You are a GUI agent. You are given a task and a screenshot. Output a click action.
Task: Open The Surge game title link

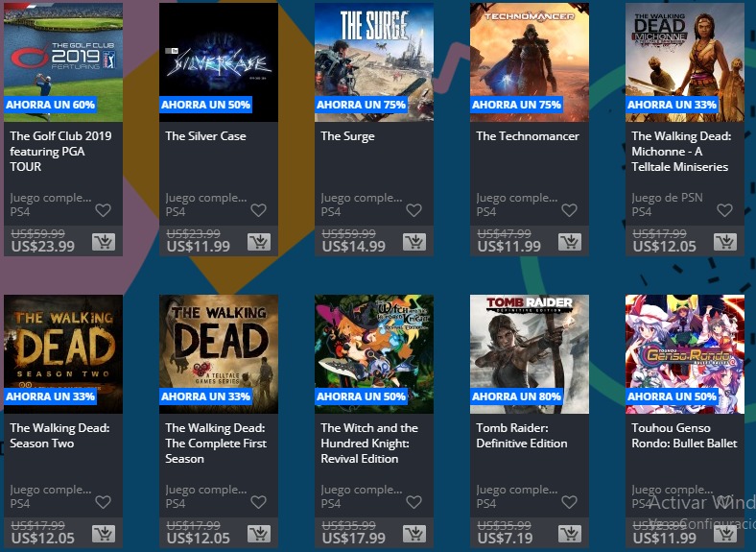tap(347, 136)
